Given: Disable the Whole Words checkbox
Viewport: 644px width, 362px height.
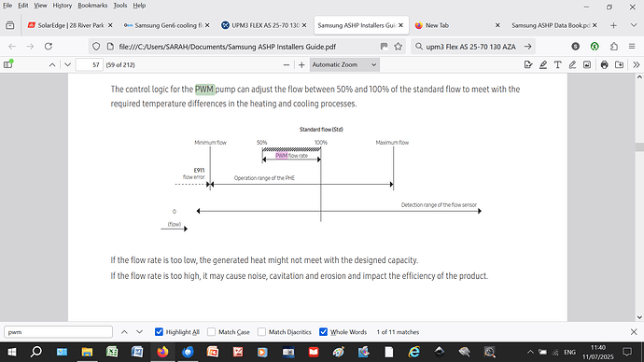Looking at the screenshot, I should (x=323, y=332).
